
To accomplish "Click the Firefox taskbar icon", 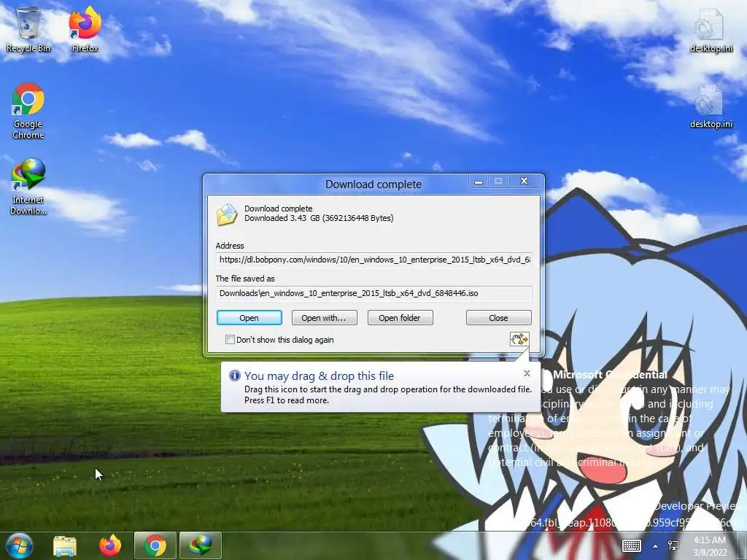I will click(x=110, y=545).
